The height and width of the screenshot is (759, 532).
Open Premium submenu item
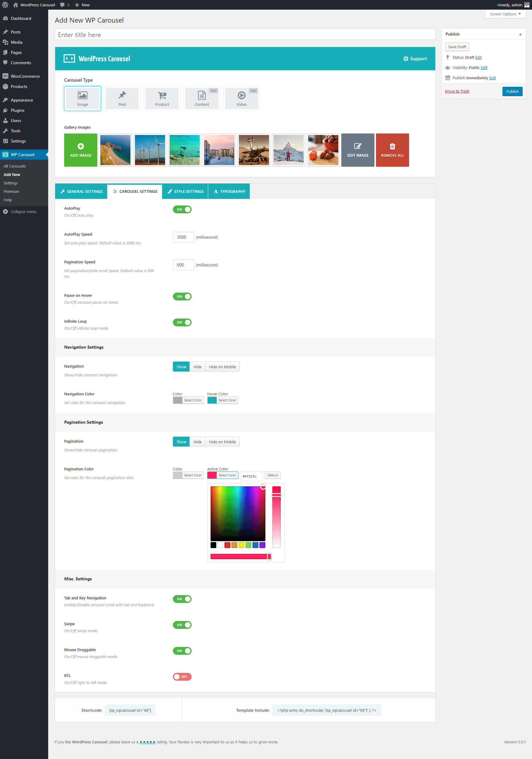coord(11,191)
